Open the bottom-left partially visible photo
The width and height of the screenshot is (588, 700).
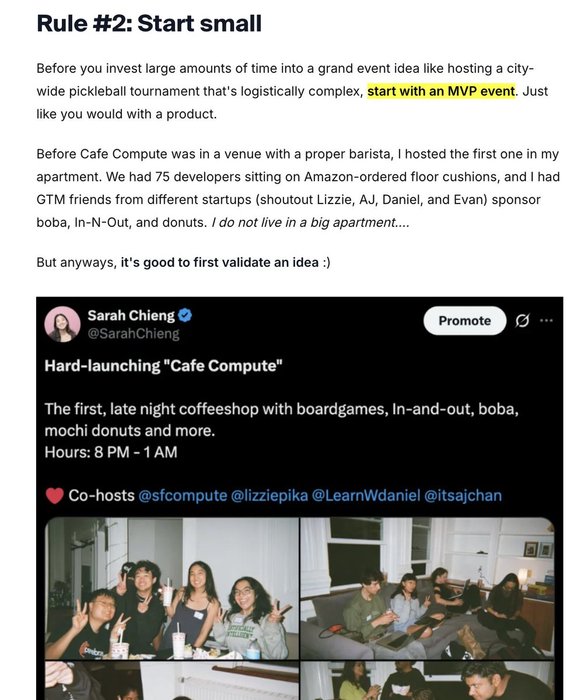tap(172, 680)
